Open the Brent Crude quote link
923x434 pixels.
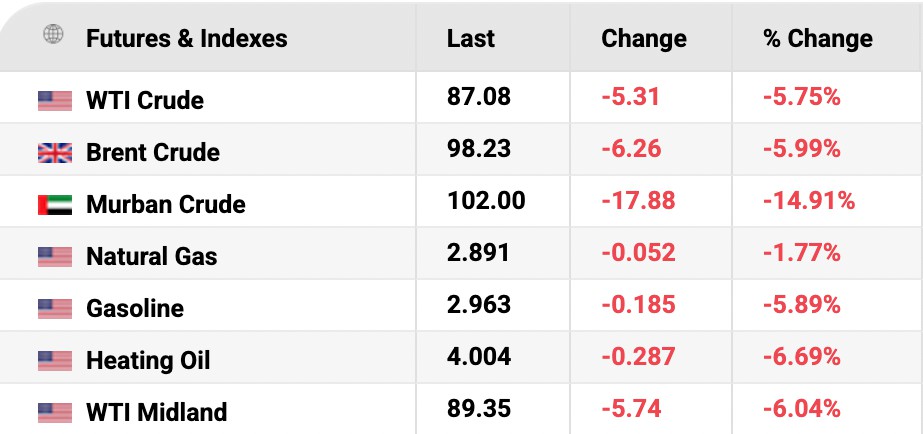point(153,153)
